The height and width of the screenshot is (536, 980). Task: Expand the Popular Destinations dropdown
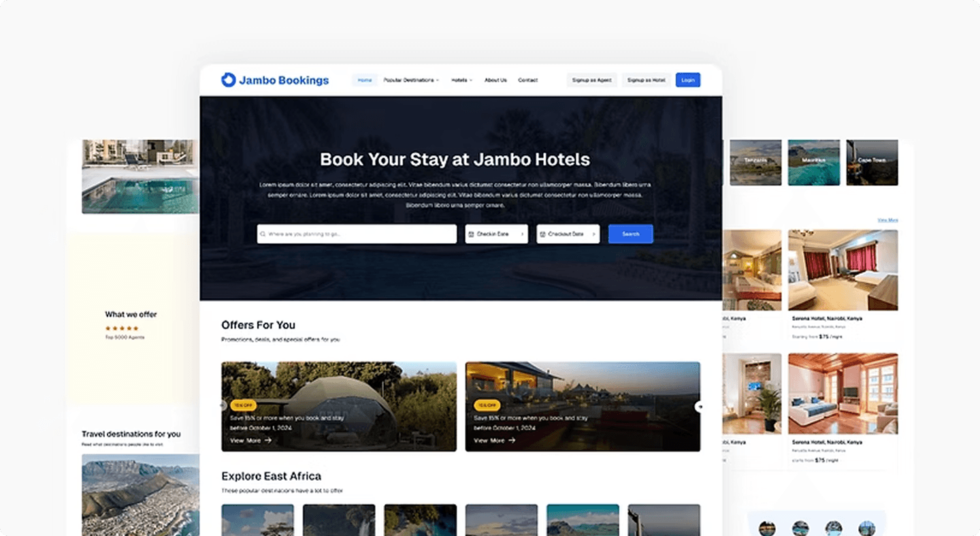point(411,80)
